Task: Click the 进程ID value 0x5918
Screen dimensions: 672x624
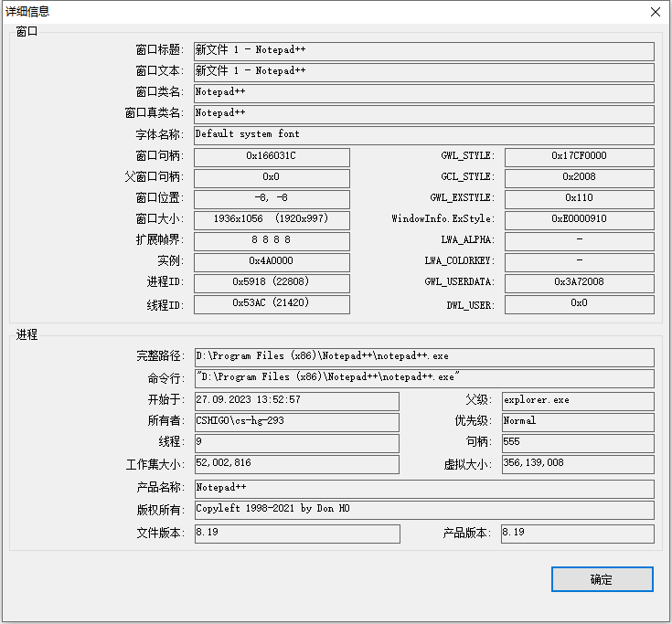Action: (272, 282)
